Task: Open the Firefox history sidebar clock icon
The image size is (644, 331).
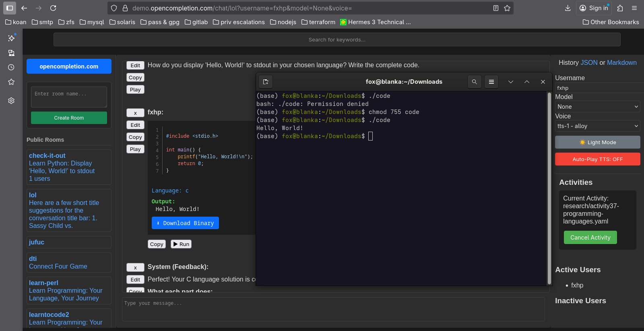Action: click(11, 67)
